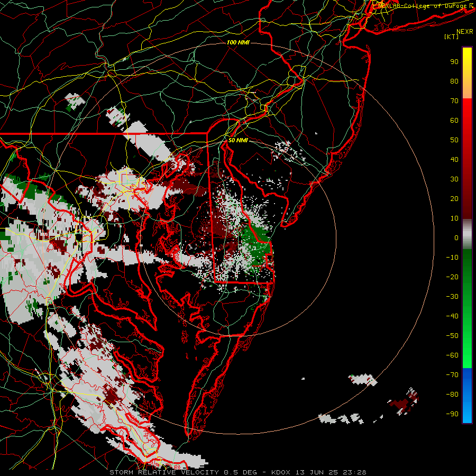Pick the blue segment of the color bar

coord(467,396)
